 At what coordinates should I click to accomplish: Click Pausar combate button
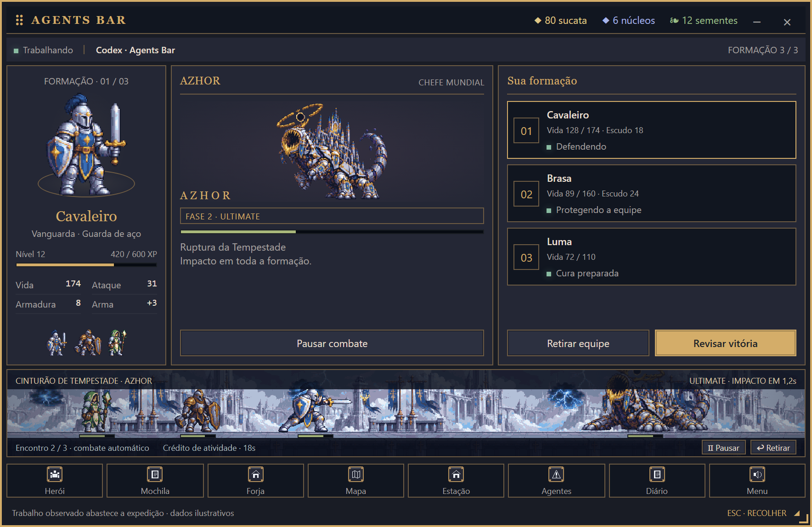click(x=332, y=343)
